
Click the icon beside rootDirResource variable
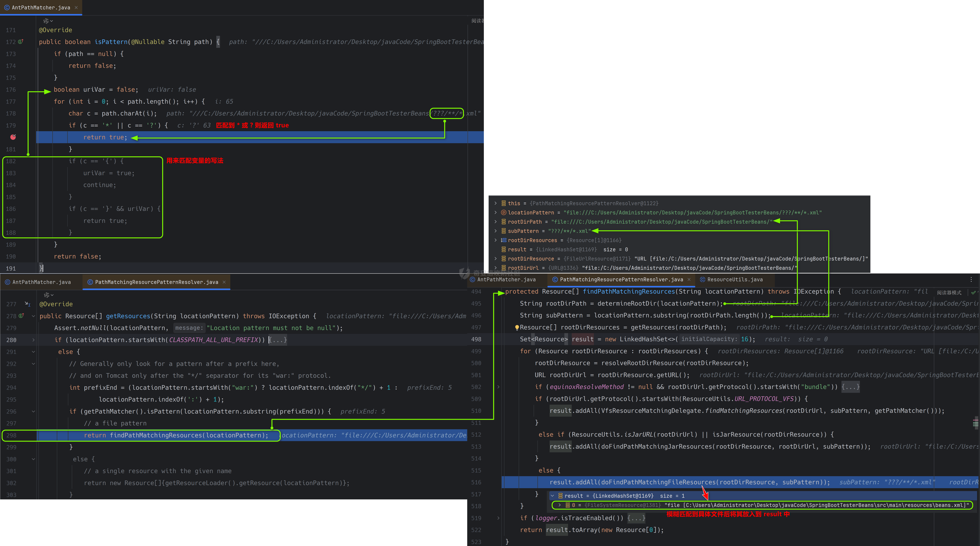coord(504,259)
